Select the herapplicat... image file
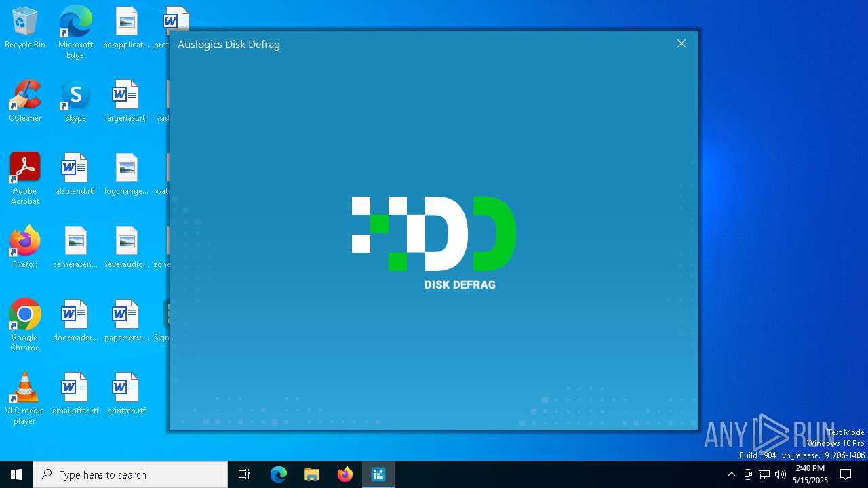The image size is (868, 488). click(x=126, y=28)
